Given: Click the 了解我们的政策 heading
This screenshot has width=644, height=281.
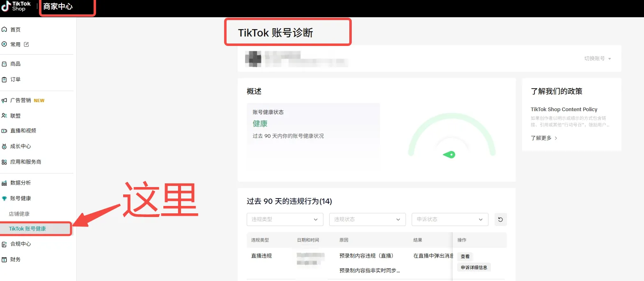Looking at the screenshot, I should [557, 91].
